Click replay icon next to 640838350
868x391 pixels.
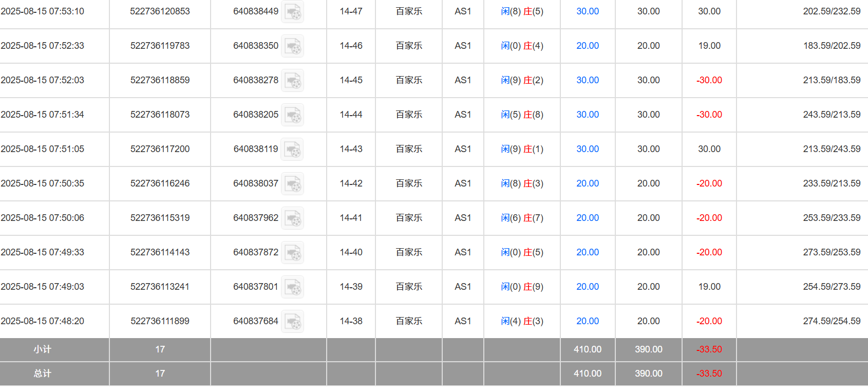(x=293, y=46)
